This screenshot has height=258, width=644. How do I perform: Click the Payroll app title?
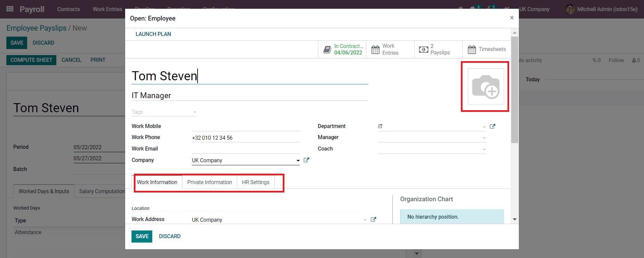tap(32, 9)
